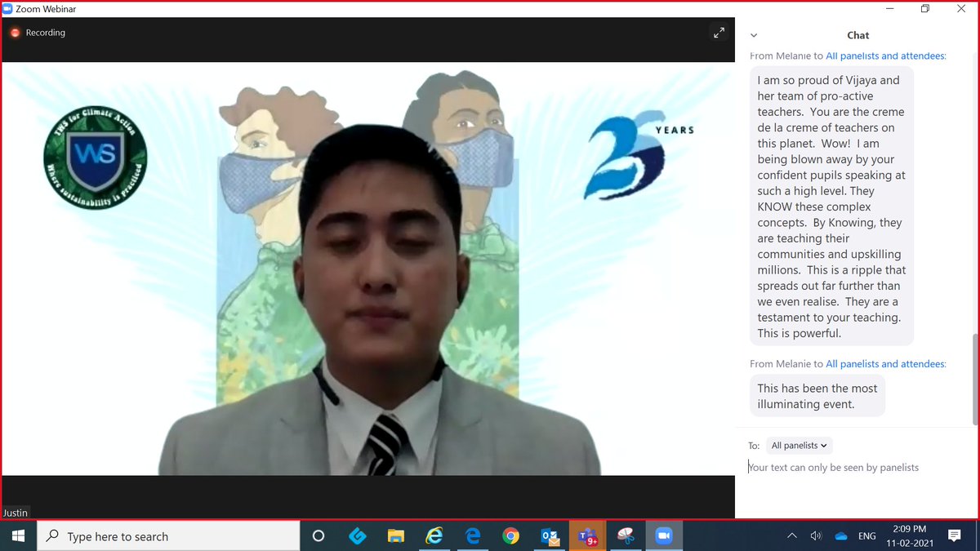Open Google Chrome from the taskbar

pos(511,535)
